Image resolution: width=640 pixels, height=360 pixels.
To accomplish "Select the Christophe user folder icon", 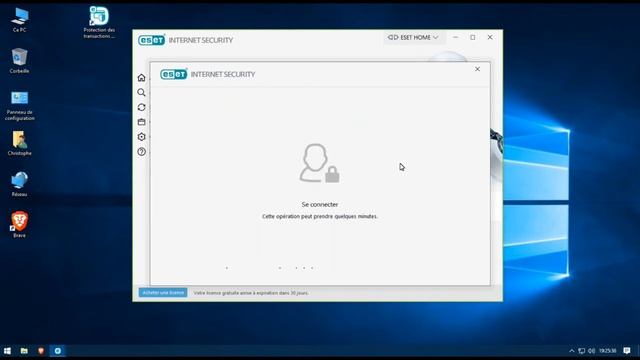I will (x=19, y=143).
